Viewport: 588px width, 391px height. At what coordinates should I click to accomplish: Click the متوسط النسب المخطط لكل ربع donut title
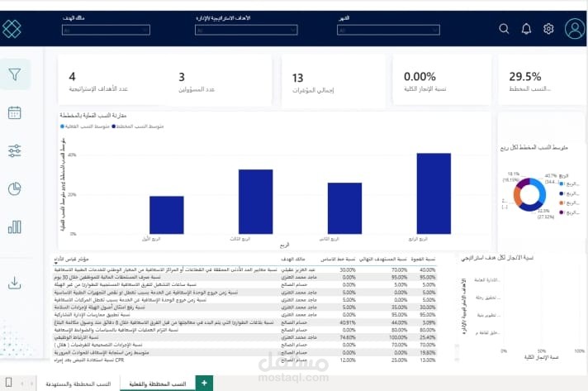(x=534, y=148)
